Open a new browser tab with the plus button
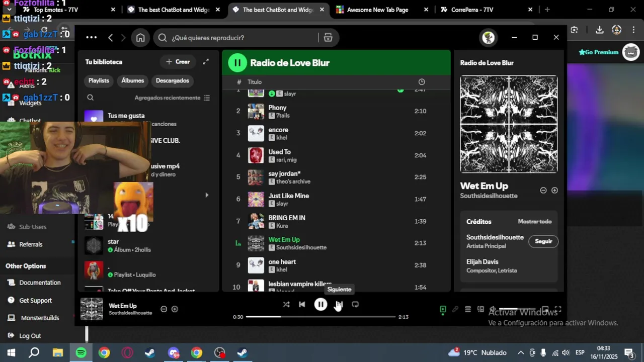Image resolution: width=644 pixels, height=362 pixels. [547, 10]
